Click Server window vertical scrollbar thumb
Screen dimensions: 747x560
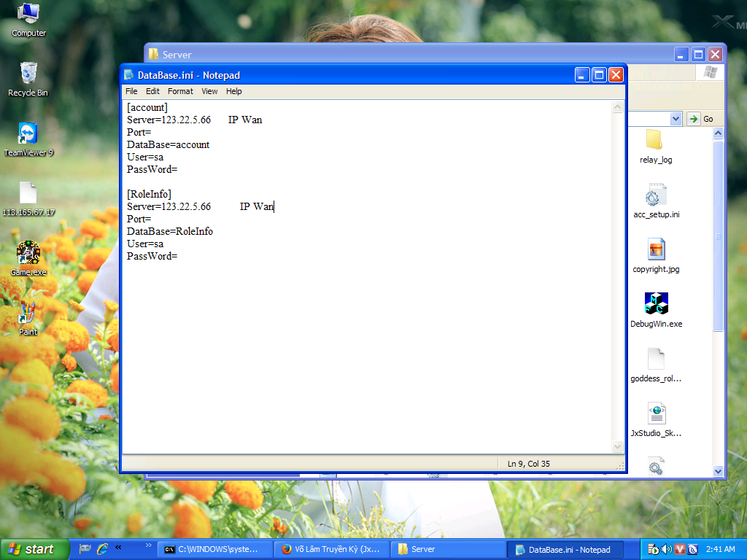click(x=718, y=236)
